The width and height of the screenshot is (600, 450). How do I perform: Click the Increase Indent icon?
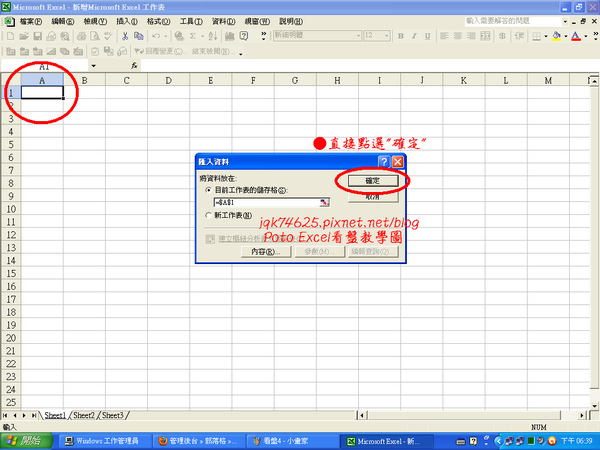click(519, 36)
